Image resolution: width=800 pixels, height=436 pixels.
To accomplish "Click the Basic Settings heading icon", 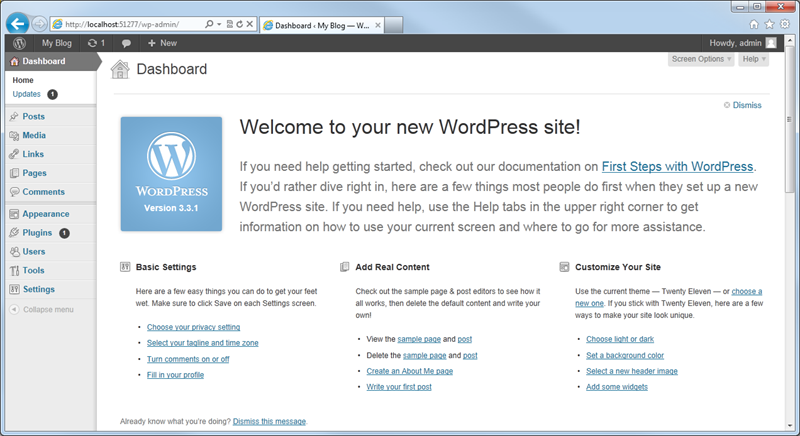I will 125,267.
